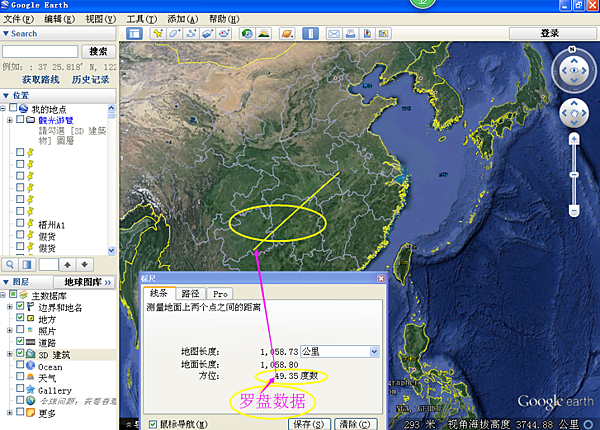
Task: Click the look-around eye compass control
Action: (x=574, y=71)
